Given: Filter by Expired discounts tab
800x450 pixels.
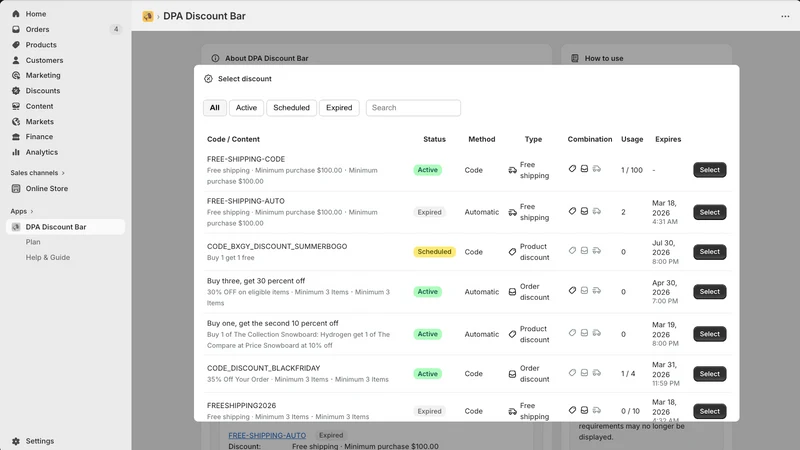Looking at the screenshot, I should 339,108.
